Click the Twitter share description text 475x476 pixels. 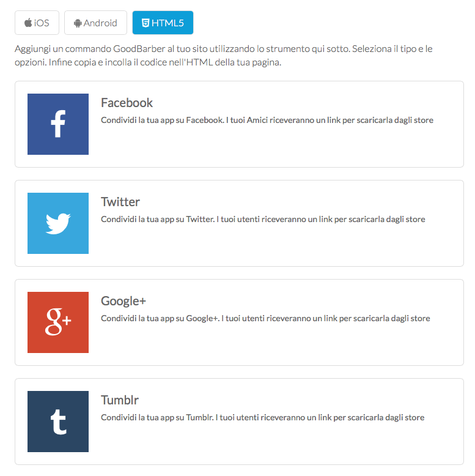pos(263,220)
